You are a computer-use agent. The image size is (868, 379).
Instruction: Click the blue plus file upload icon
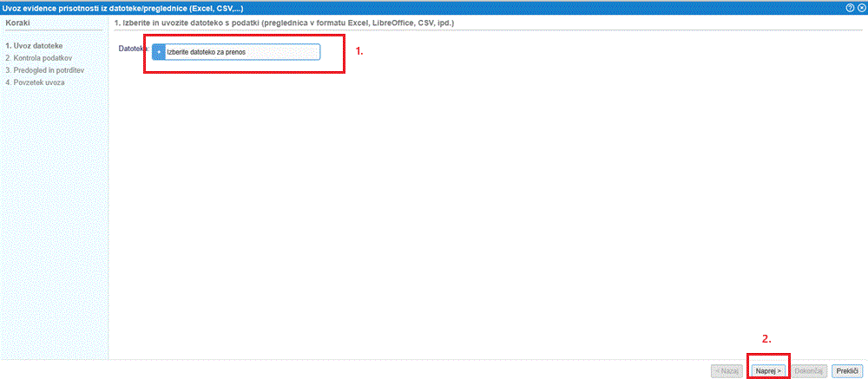159,52
